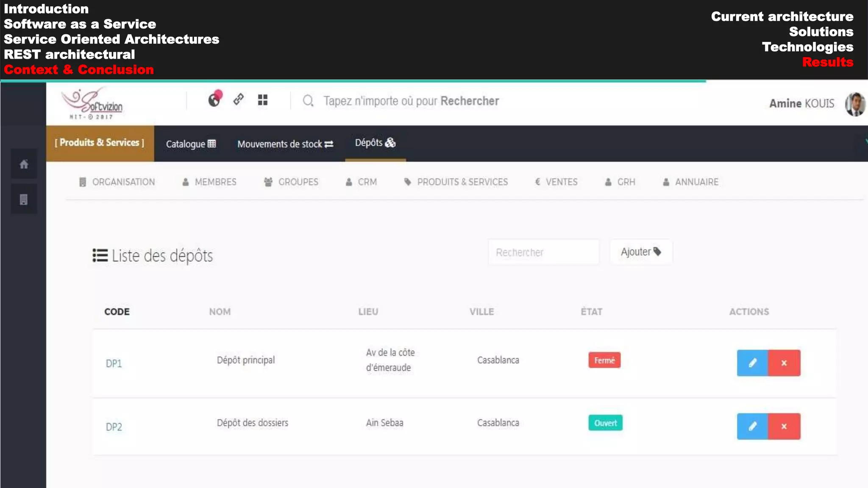Click the building icon in left sidebar
The width and height of the screenshot is (868, 488).
(24, 199)
